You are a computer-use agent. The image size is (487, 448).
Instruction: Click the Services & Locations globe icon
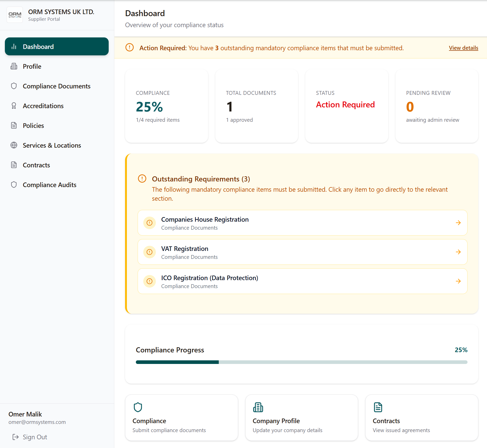tap(14, 145)
